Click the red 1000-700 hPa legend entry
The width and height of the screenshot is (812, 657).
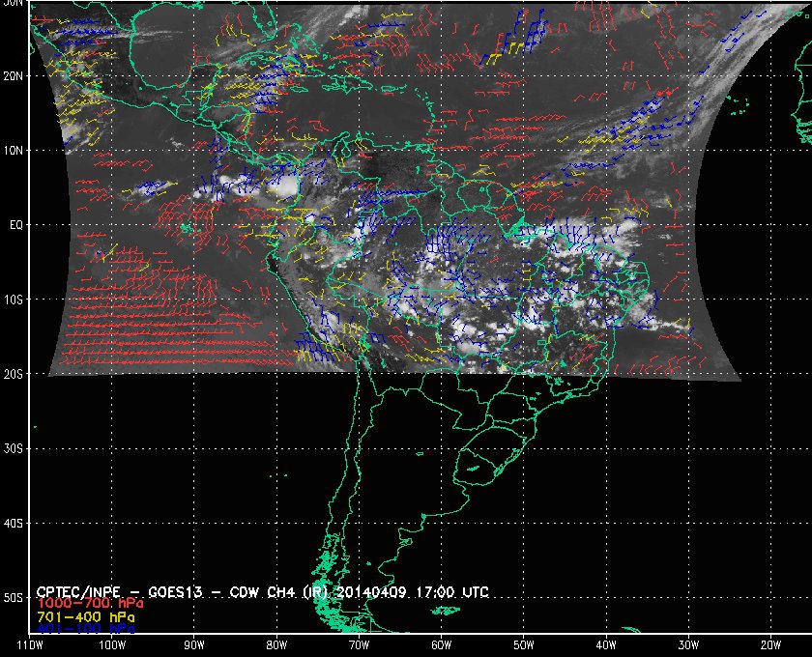(90, 604)
